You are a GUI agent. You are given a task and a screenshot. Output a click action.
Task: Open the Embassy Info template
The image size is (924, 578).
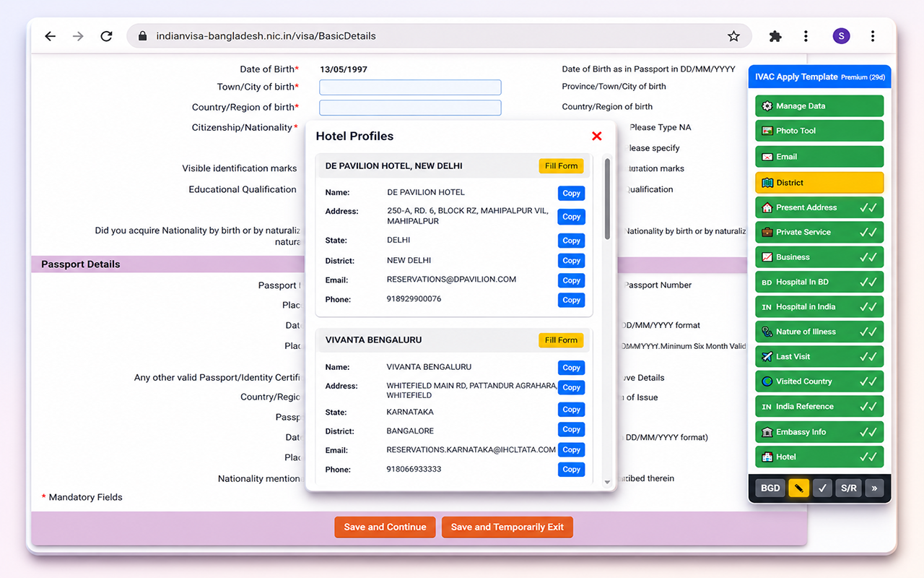[x=819, y=432]
